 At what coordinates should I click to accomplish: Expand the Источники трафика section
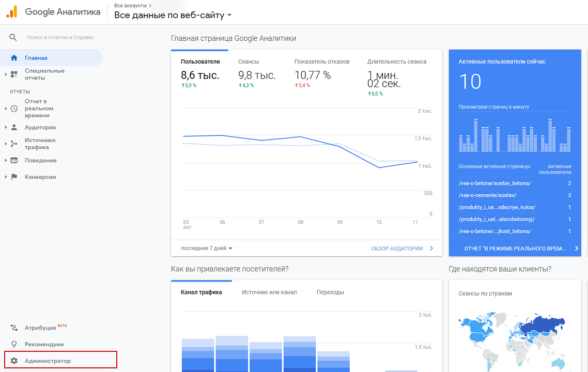click(x=6, y=144)
